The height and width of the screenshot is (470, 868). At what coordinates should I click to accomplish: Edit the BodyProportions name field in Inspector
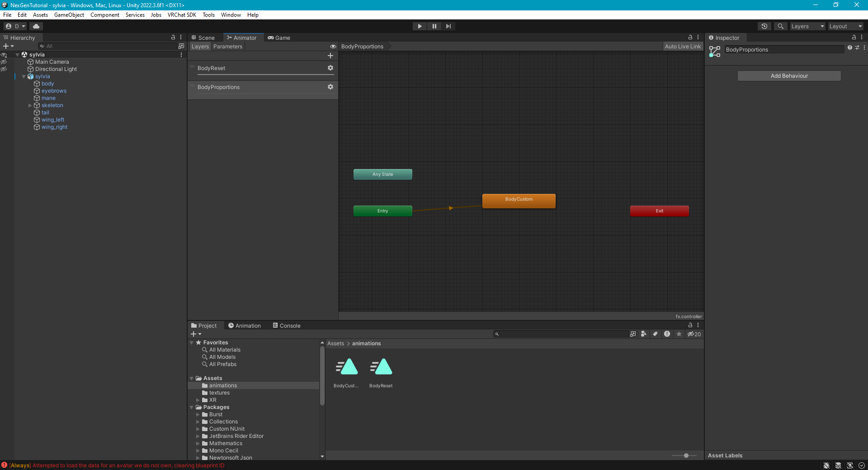click(784, 50)
